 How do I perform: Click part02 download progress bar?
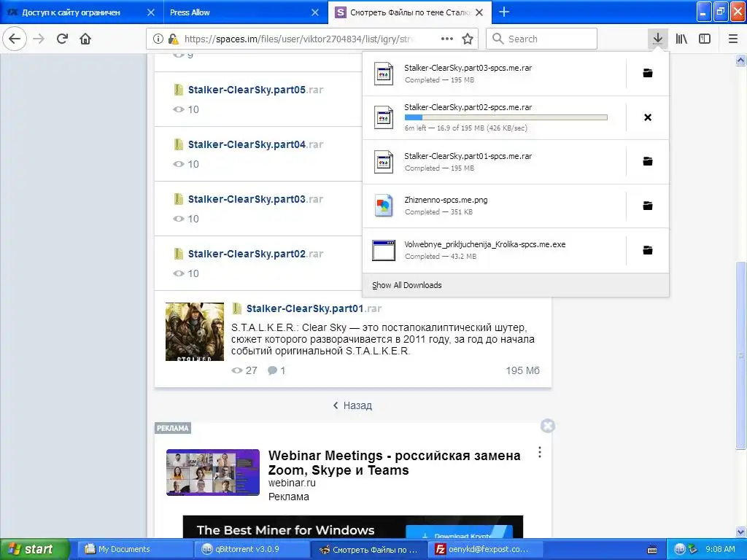click(506, 117)
